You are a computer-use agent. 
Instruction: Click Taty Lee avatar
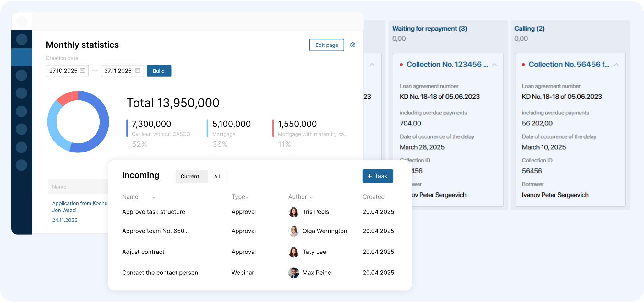293,252
